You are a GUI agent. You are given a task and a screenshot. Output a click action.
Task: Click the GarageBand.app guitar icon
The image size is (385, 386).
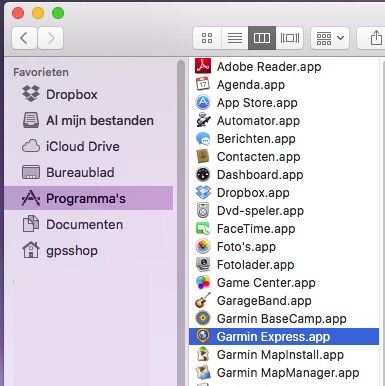203,300
